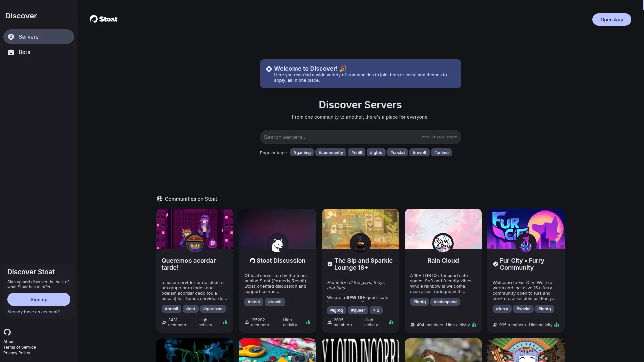
Task: Click the #qat tag on first card
Action: [x=191, y=309]
